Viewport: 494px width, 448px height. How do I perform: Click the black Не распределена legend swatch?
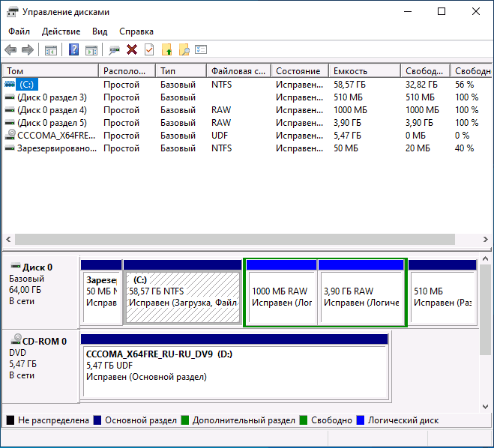pos(10,420)
